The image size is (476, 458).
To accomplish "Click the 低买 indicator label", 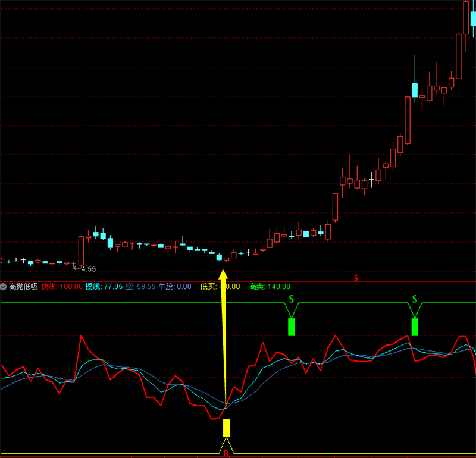I will click(208, 287).
